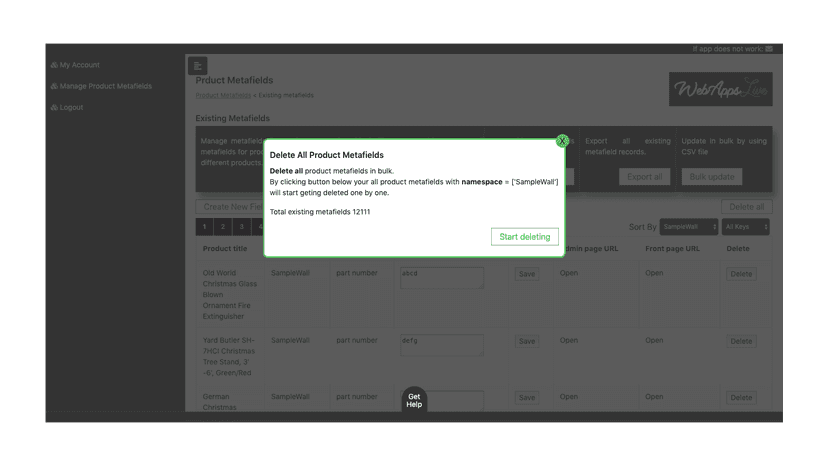
Task: Open Manage Product Metafields in the sidebar
Action: click(x=106, y=86)
